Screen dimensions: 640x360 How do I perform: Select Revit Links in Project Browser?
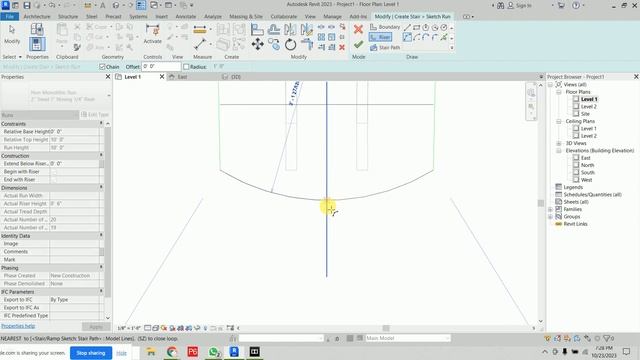pos(575,224)
